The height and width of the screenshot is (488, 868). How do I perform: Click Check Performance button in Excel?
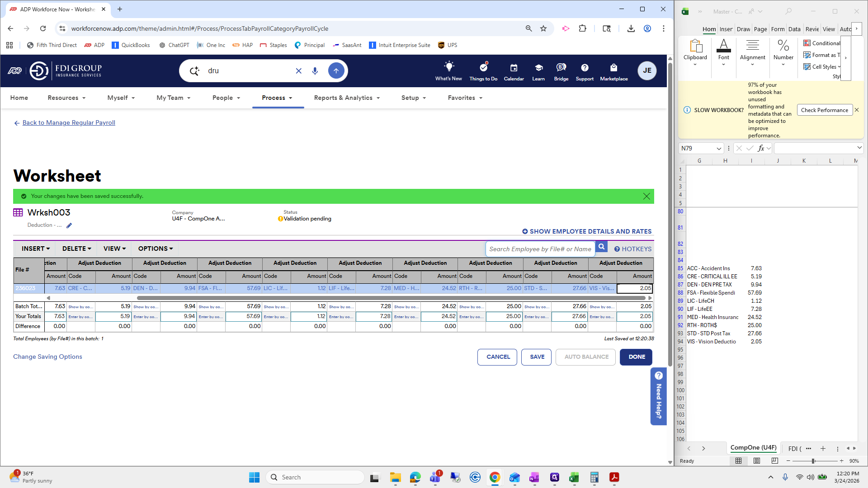click(x=824, y=110)
